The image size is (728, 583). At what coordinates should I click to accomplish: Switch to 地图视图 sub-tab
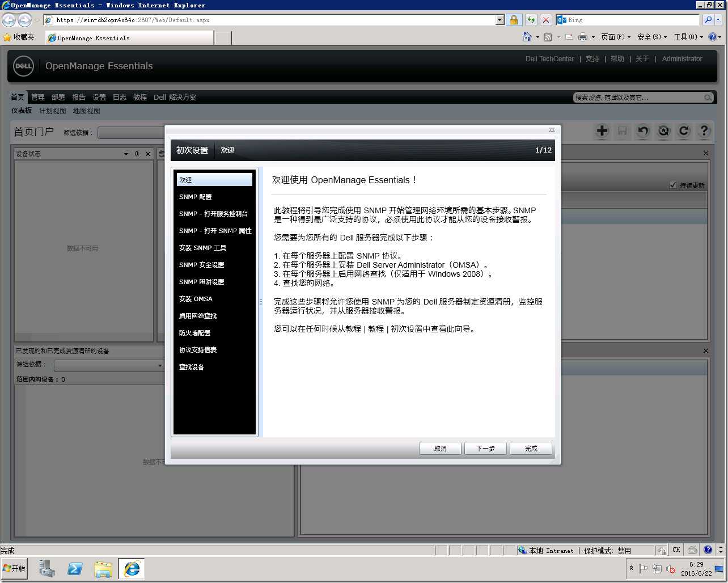[x=86, y=111]
